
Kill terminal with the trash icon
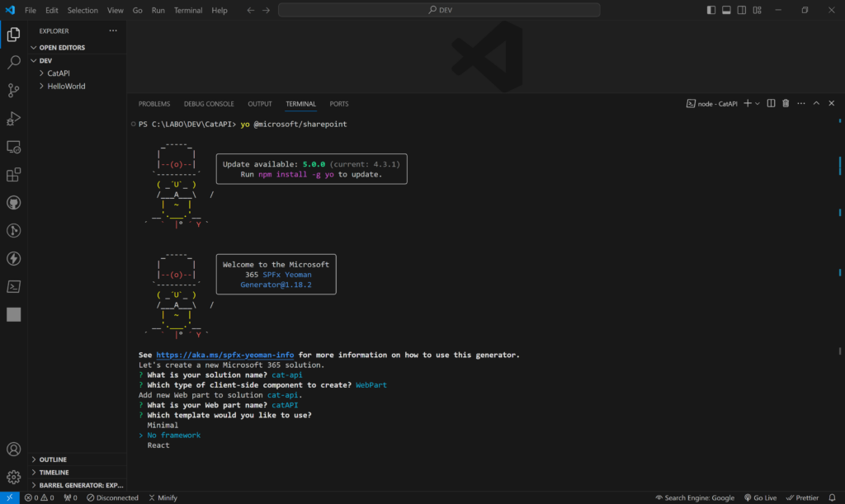click(x=786, y=103)
